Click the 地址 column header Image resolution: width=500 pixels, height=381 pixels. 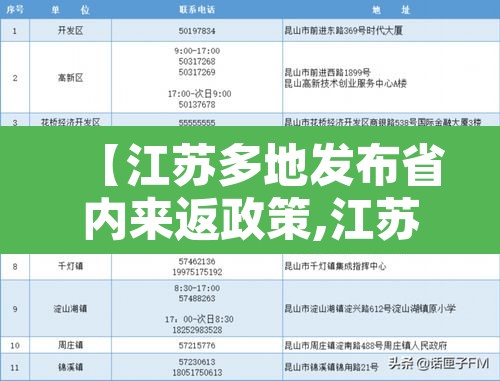pos(391,10)
